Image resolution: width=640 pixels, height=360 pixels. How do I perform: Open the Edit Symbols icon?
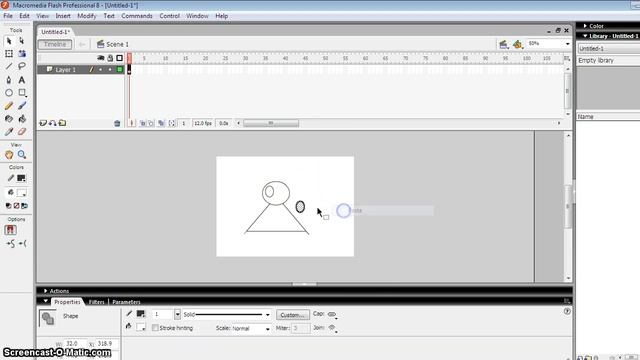tap(518, 44)
